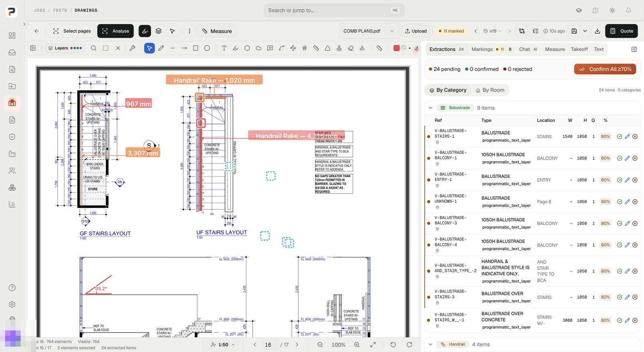Open the Layers dropdown

coord(65,48)
